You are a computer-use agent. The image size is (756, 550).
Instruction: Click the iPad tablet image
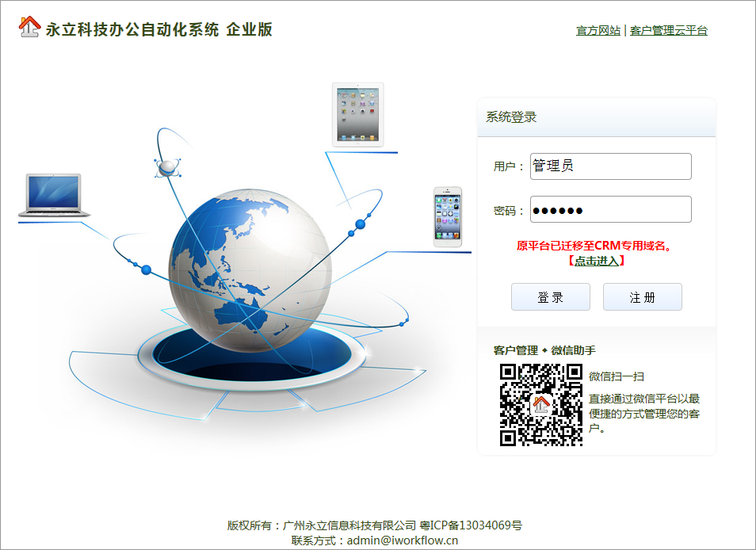(357, 115)
